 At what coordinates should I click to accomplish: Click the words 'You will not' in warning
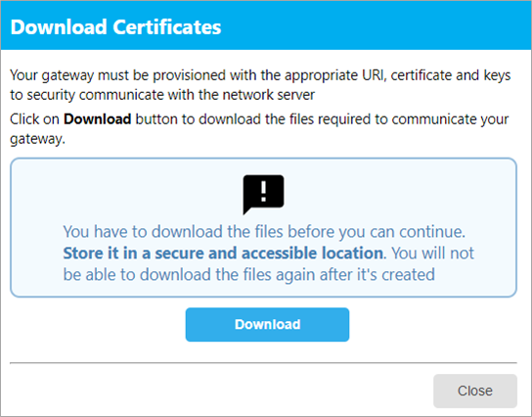432,253
